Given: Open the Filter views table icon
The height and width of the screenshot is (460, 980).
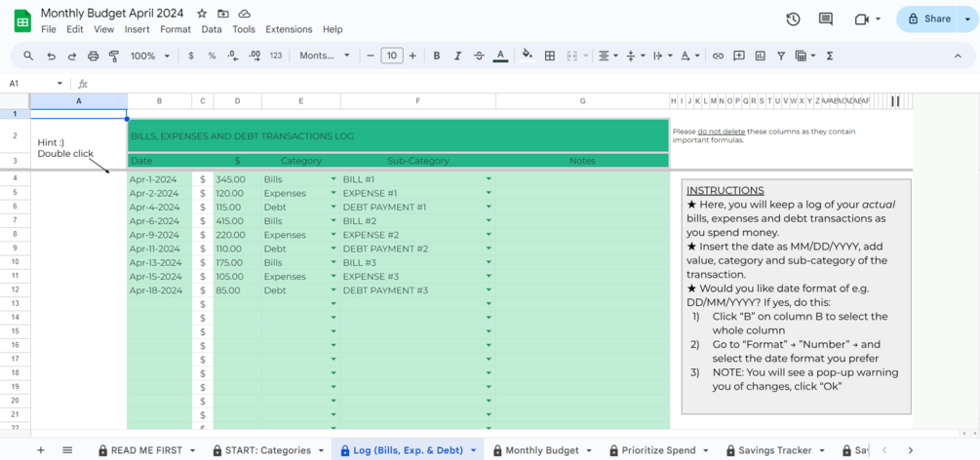Looking at the screenshot, I should click(805, 56).
